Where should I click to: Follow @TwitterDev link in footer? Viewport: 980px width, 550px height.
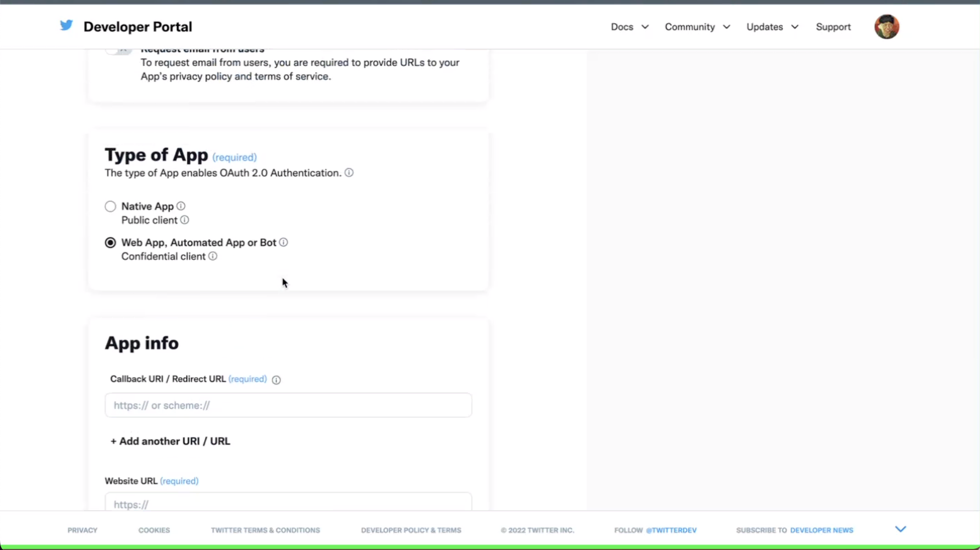pos(671,530)
